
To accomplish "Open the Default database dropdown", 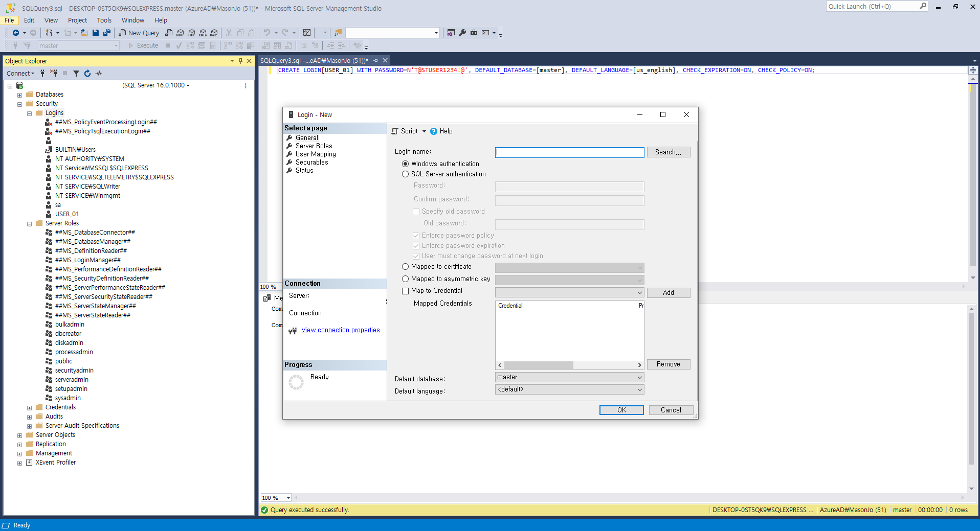I will [569, 377].
